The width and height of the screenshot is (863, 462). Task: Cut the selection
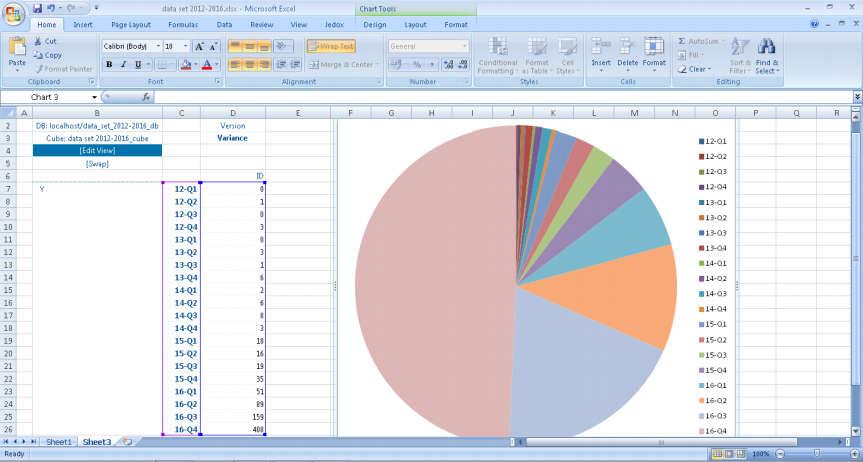(45, 41)
